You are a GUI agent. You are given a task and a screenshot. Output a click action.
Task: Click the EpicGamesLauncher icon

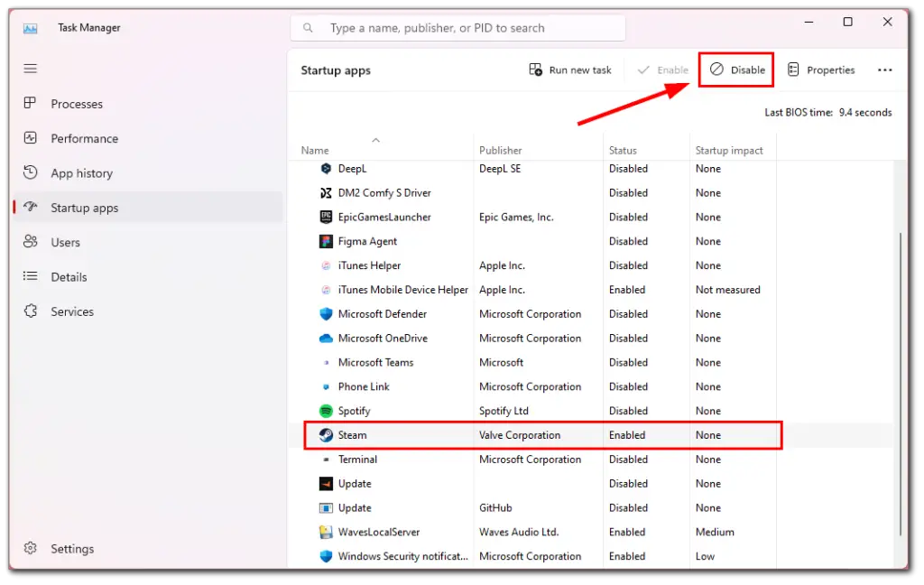[326, 218]
